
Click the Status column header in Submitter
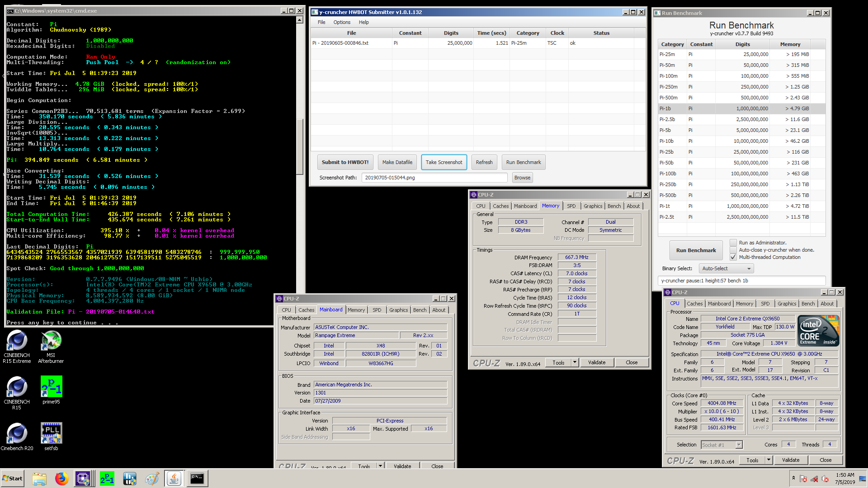click(601, 33)
